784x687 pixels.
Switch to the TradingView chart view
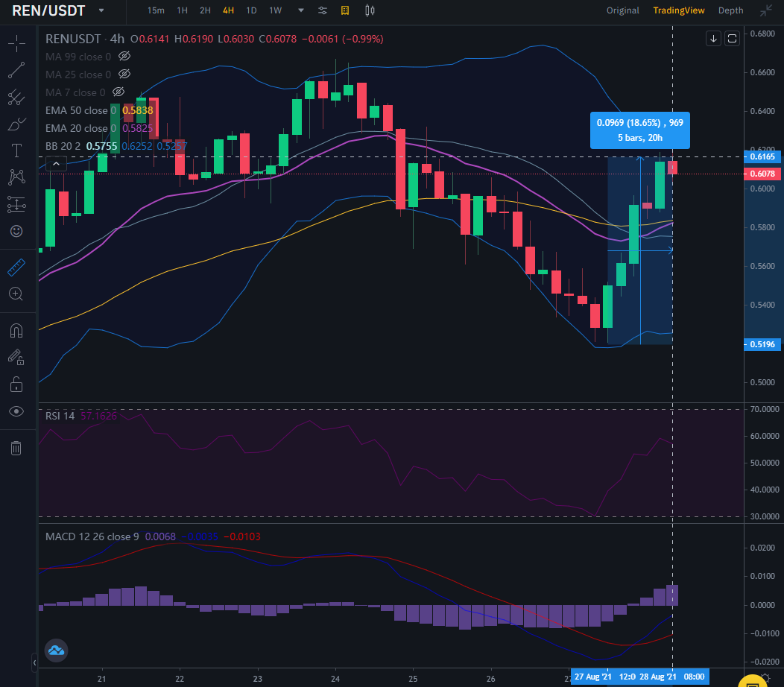pos(678,10)
